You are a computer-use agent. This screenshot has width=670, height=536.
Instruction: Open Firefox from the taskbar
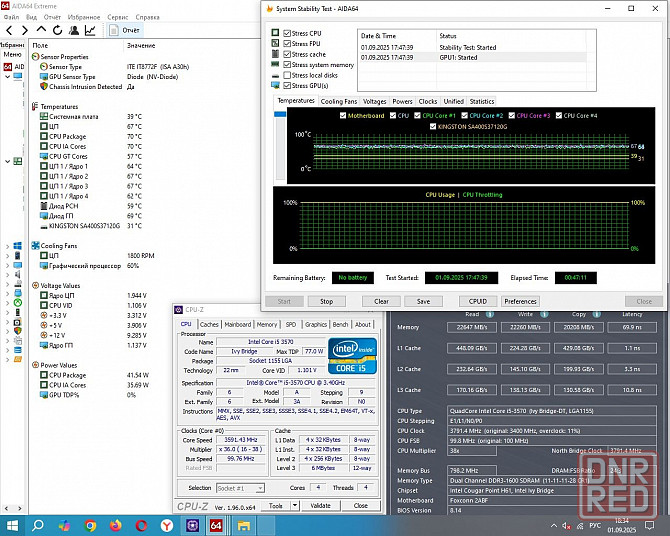[116, 525]
